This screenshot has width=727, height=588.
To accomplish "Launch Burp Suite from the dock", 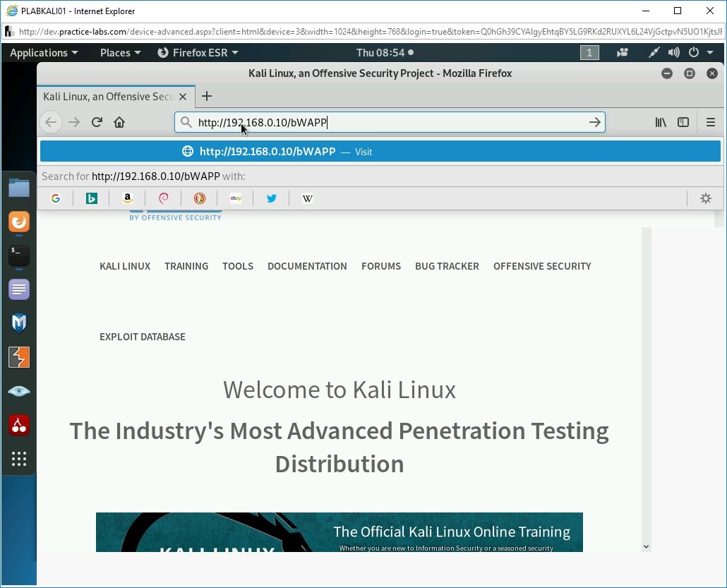I will coord(19,357).
